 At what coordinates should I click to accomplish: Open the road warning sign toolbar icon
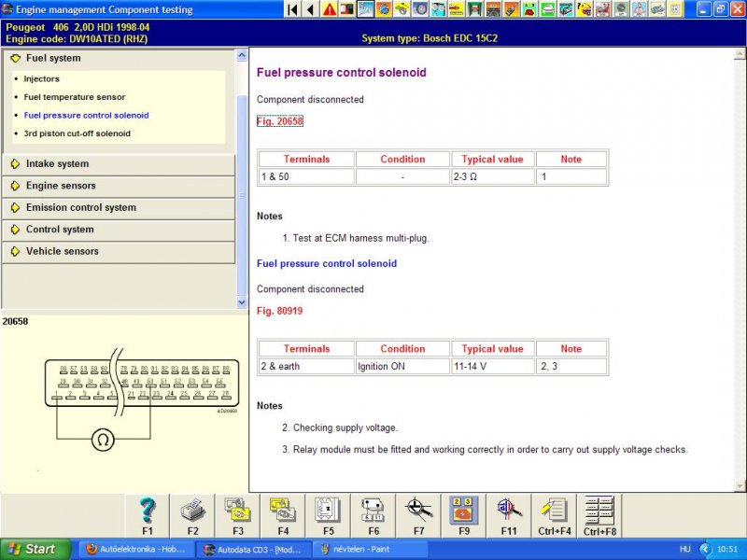coord(639,9)
